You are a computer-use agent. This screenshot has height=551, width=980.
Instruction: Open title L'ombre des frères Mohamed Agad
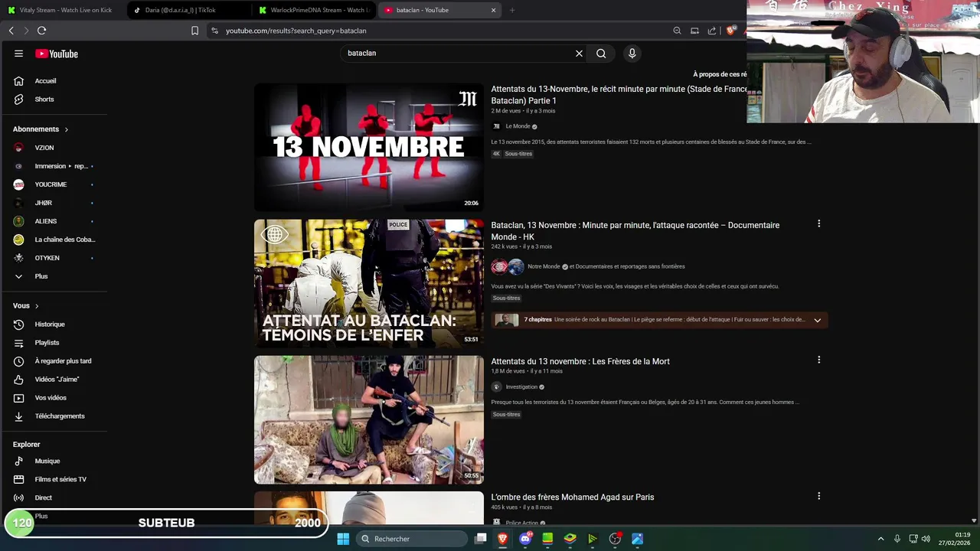tap(573, 497)
